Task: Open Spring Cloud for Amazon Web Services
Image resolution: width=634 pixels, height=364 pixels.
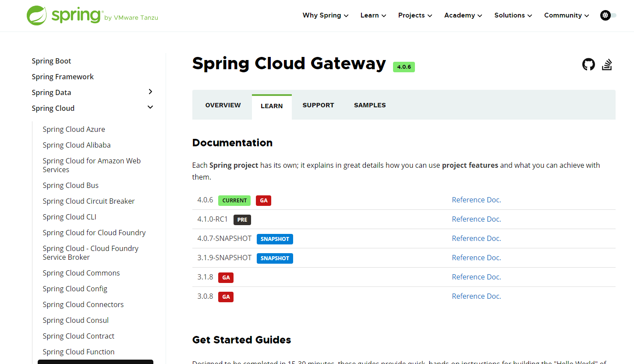Action: click(x=92, y=165)
